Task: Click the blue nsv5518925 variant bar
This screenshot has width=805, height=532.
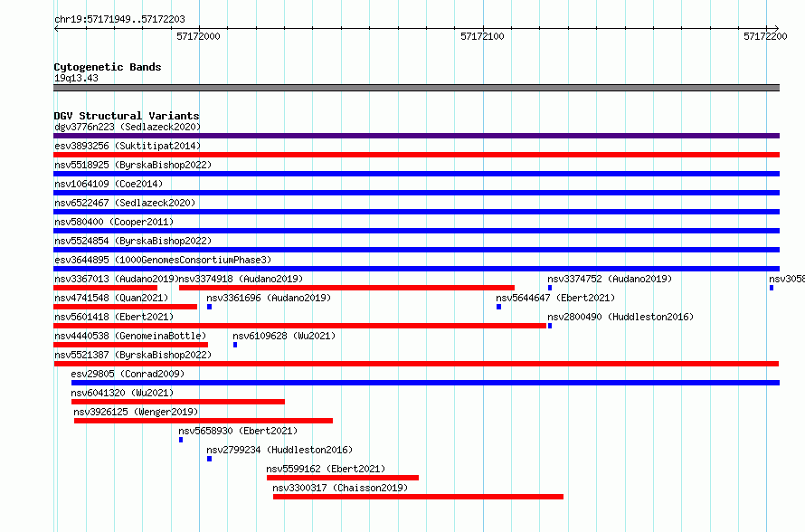Action: (416, 174)
